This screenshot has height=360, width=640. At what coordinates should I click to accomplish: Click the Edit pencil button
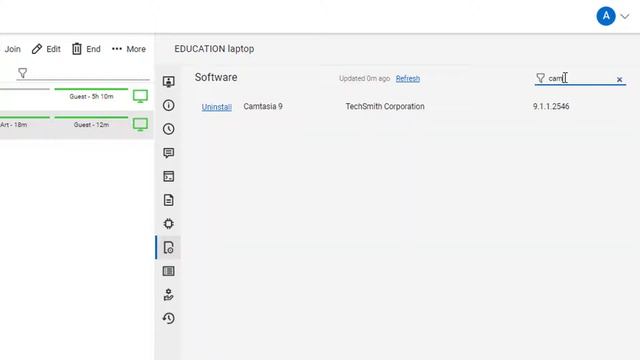tap(46, 49)
